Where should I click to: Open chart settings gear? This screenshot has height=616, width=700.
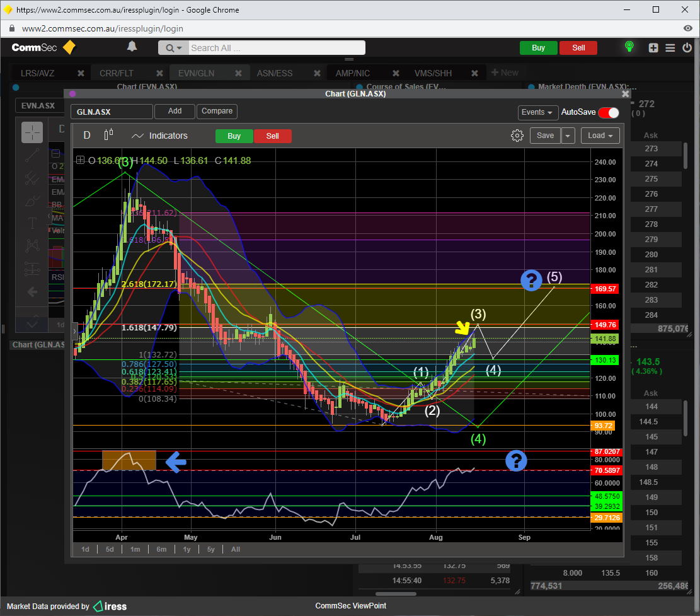[517, 136]
